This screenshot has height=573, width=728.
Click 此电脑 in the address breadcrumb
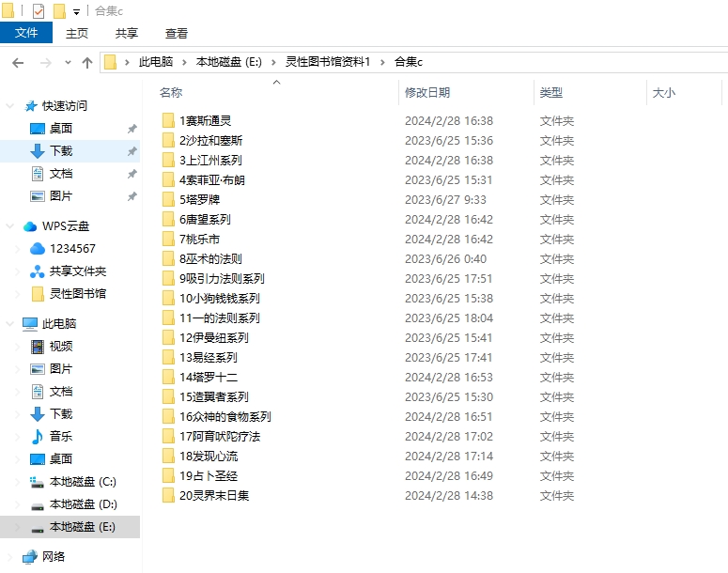point(156,62)
